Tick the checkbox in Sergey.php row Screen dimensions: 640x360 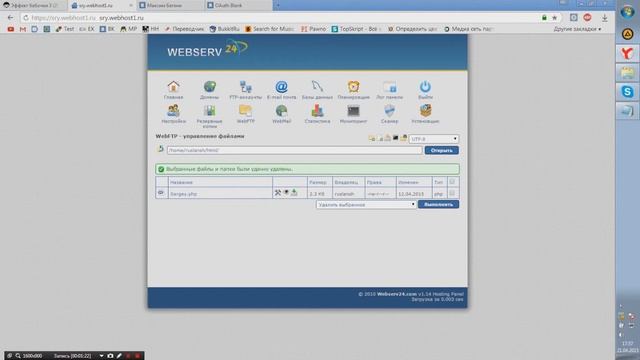pos(452,193)
